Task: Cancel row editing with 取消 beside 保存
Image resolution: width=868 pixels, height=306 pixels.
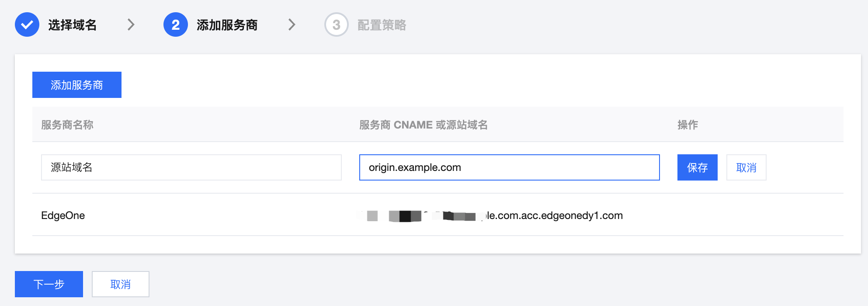Action: [x=746, y=167]
